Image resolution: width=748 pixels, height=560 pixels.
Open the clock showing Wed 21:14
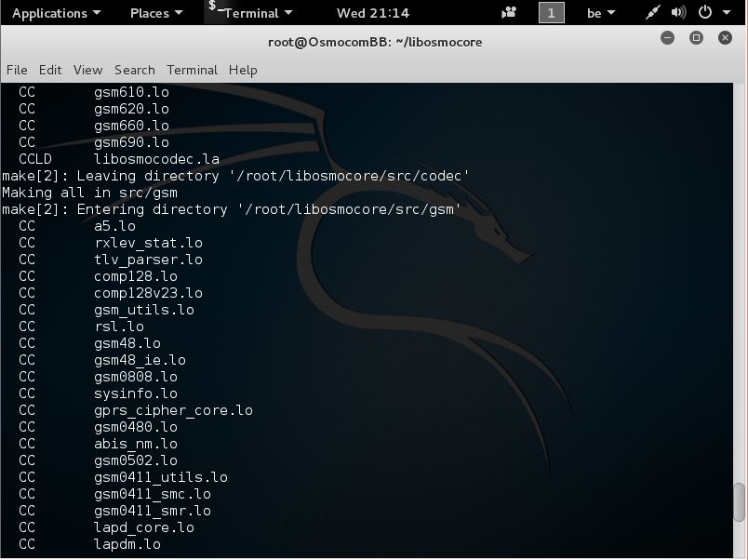click(372, 13)
